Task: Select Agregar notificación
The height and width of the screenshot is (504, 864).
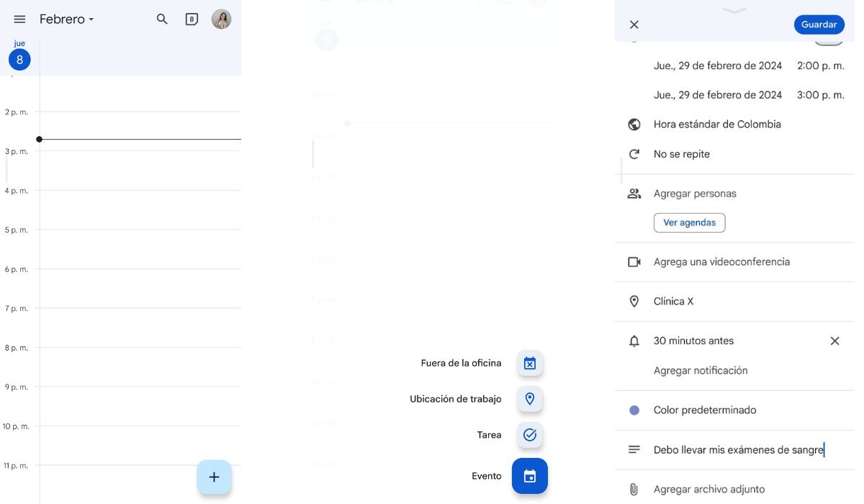Action: 700,371
